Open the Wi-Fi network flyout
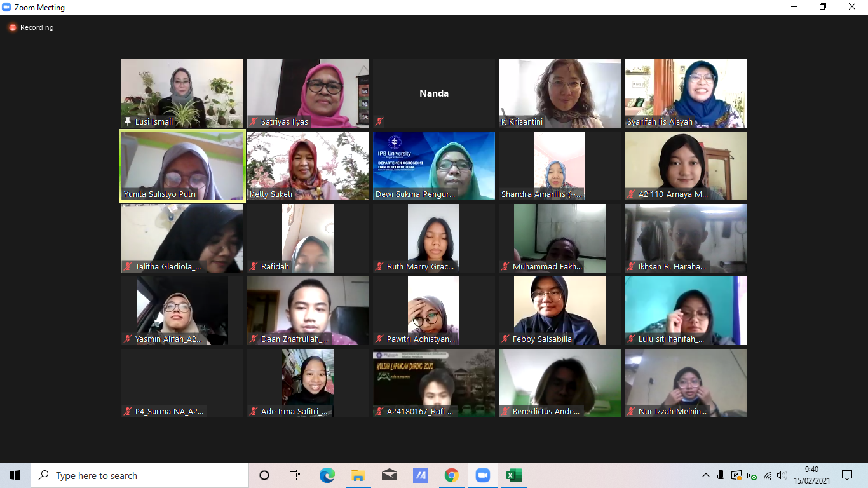868x488 pixels. pyautogui.click(x=768, y=475)
